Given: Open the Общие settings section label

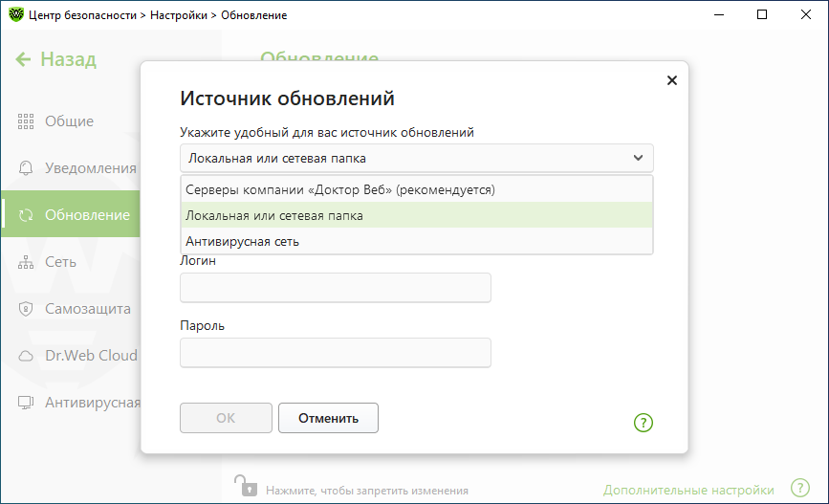Looking at the screenshot, I should click(69, 121).
